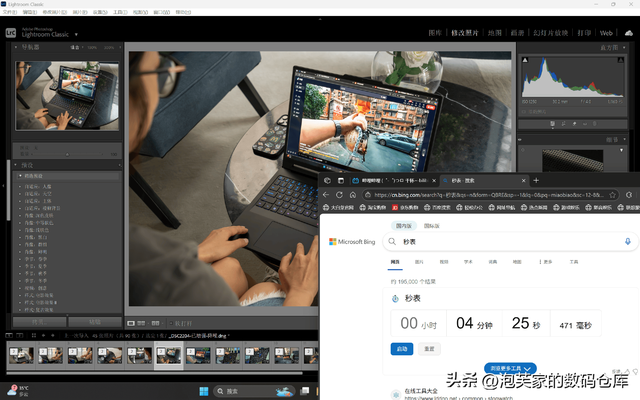Open the 在线工具大全 search result link

pos(421,391)
